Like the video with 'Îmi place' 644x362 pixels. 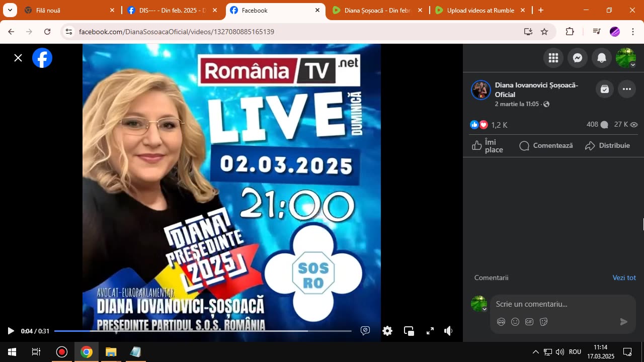pos(488,146)
